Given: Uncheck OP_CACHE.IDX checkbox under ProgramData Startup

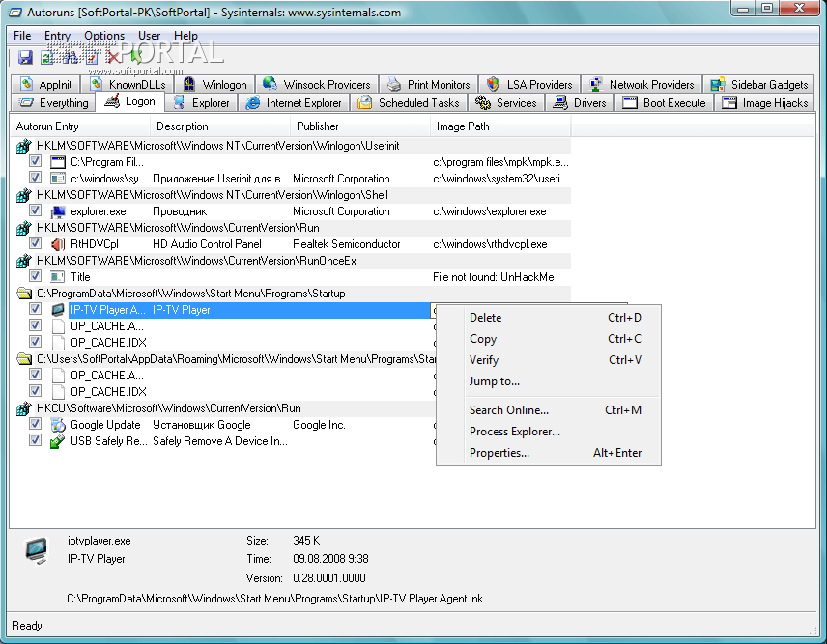Looking at the screenshot, I should pyautogui.click(x=36, y=342).
